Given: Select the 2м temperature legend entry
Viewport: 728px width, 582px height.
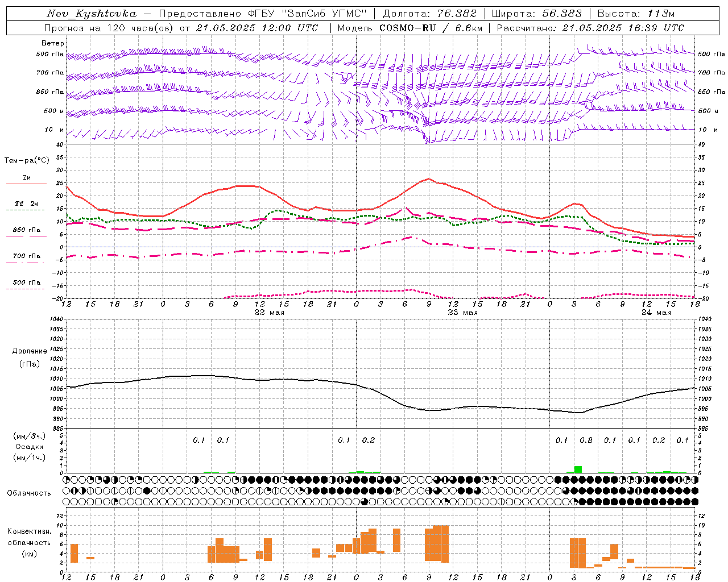Looking at the screenshot, I should (27, 178).
